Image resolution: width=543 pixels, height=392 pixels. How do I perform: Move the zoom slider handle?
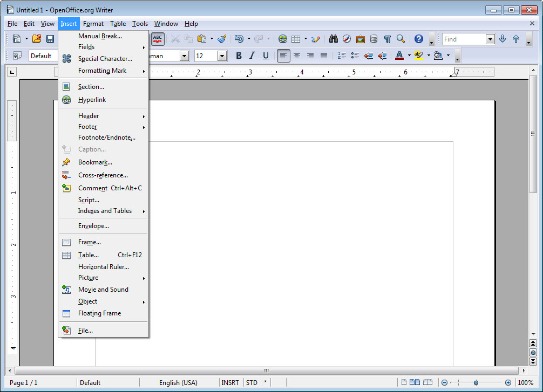[476, 383]
